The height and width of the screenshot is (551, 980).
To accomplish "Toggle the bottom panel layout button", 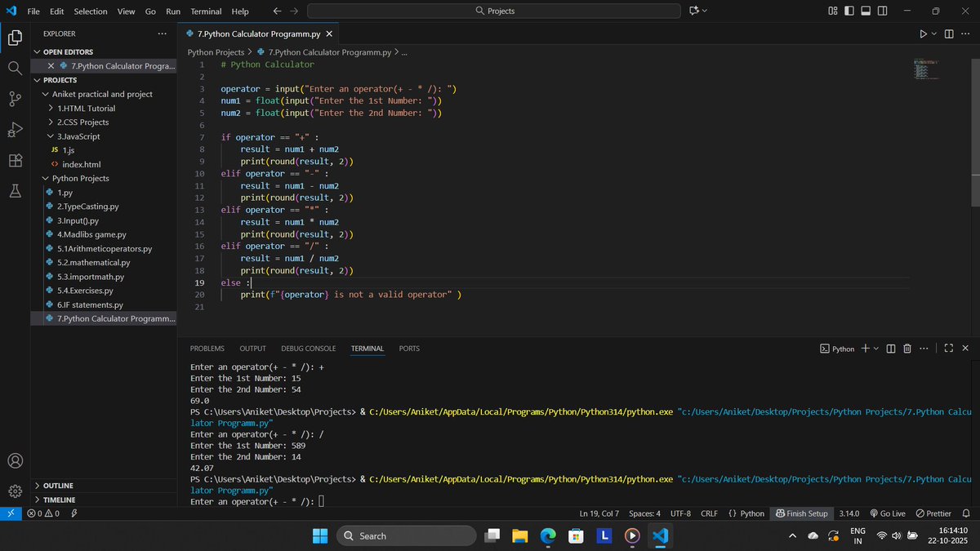I will [x=866, y=11].
